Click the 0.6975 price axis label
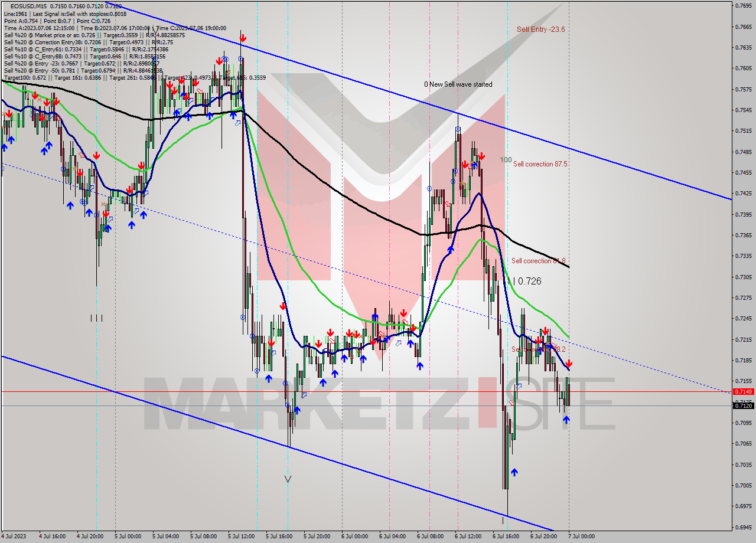The width and height of the screenshot is (756, 543). point(743,506)
